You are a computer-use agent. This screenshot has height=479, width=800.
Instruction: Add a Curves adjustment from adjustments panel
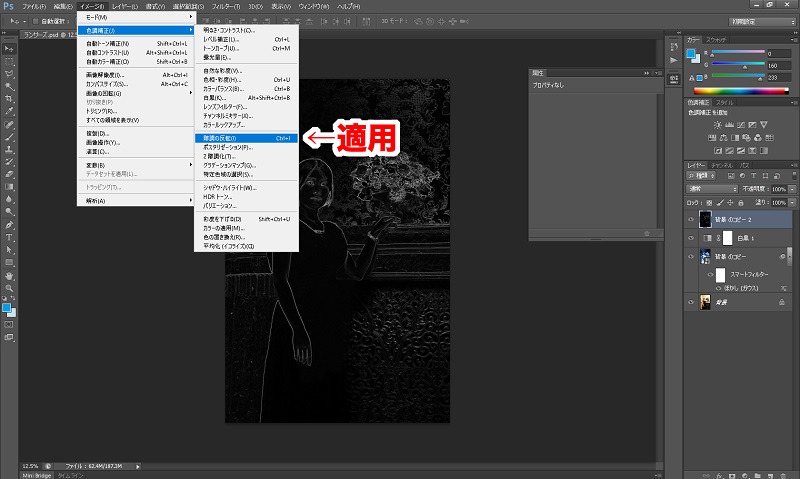click(x=741, y=124)
